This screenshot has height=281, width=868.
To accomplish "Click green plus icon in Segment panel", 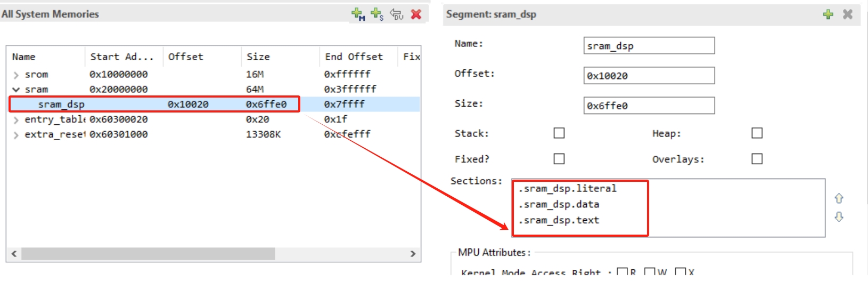I will [x=828, y=14].
